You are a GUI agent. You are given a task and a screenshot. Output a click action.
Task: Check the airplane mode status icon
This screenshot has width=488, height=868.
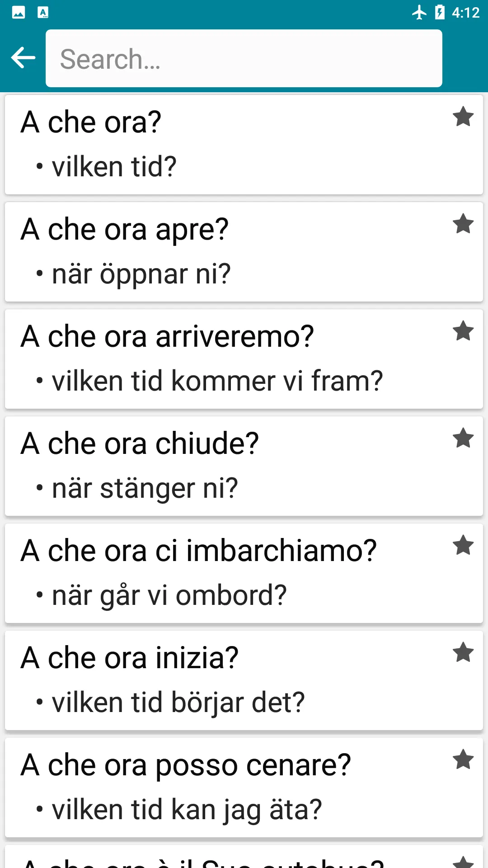point(419,12)
